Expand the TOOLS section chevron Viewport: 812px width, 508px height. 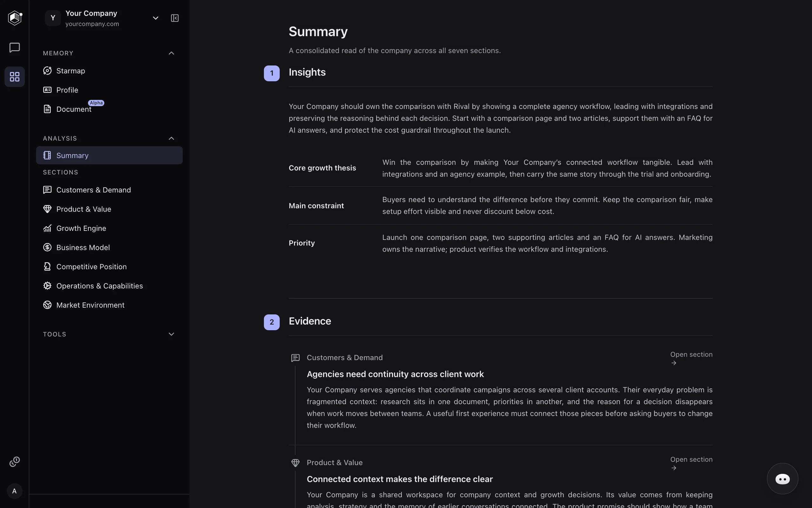click(x=171, y=334)
